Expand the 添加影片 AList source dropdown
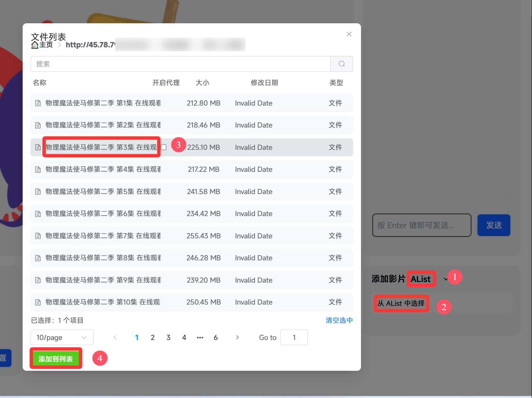This screenshot has width=532, height=398. [445, 279]
